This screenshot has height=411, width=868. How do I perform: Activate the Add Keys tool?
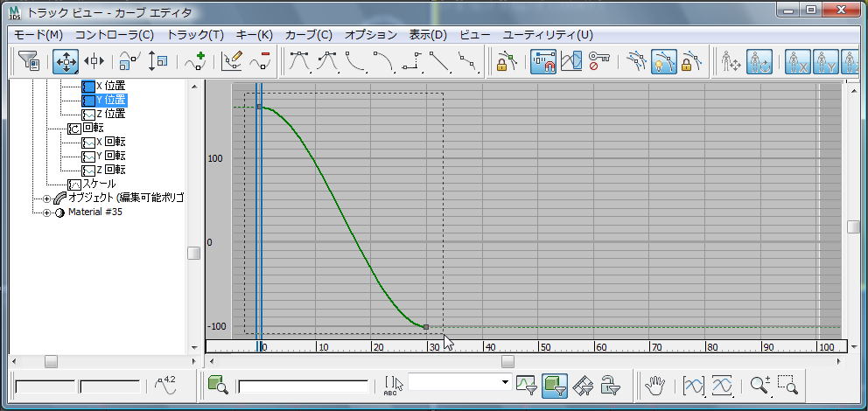195,61
